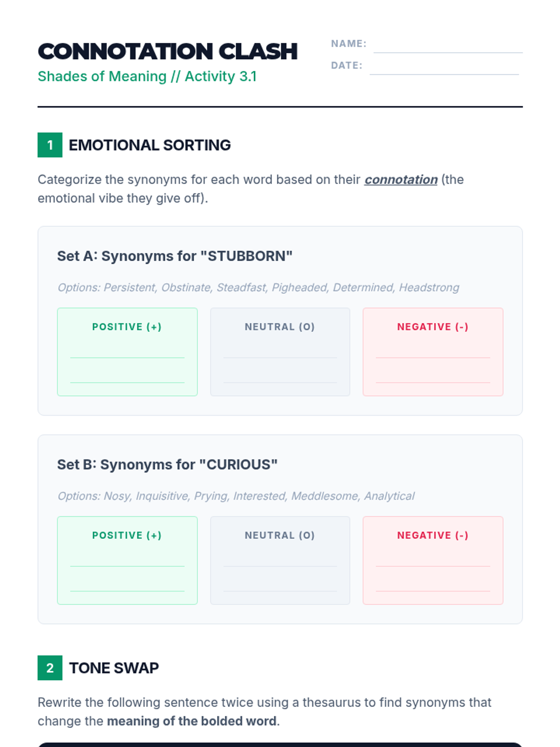
Task: Click the Emotional Sorting heading
Action: point(149,145)
